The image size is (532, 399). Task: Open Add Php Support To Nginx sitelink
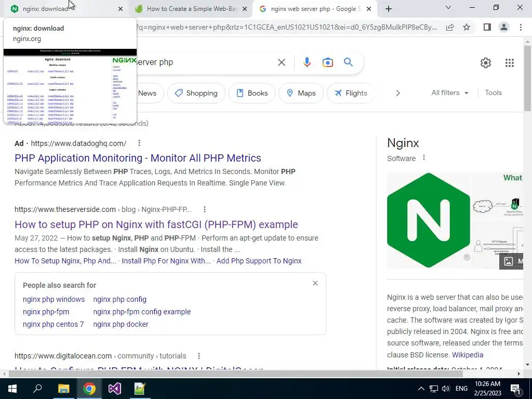pos(259,261)
